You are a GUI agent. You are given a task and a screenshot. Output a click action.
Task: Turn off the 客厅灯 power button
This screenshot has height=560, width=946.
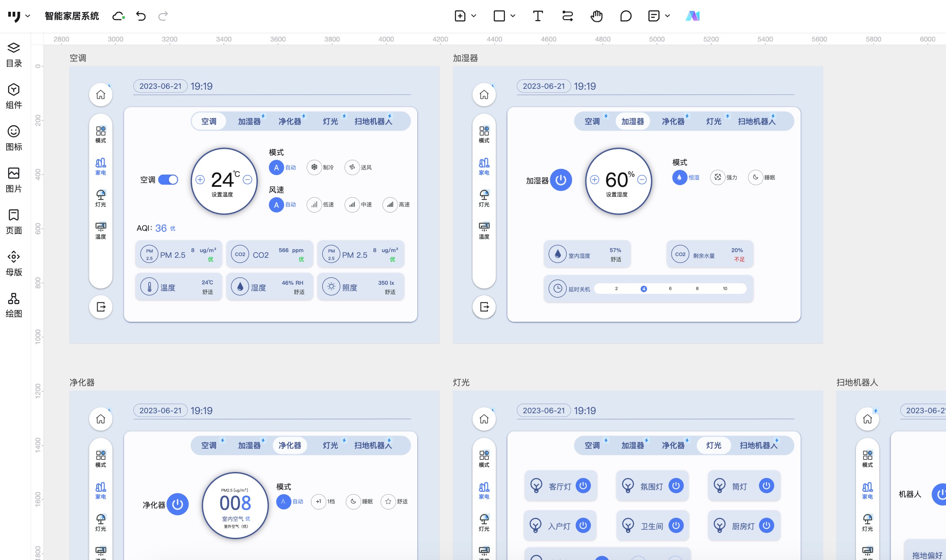pyautogui.click(x=583, y=486)
